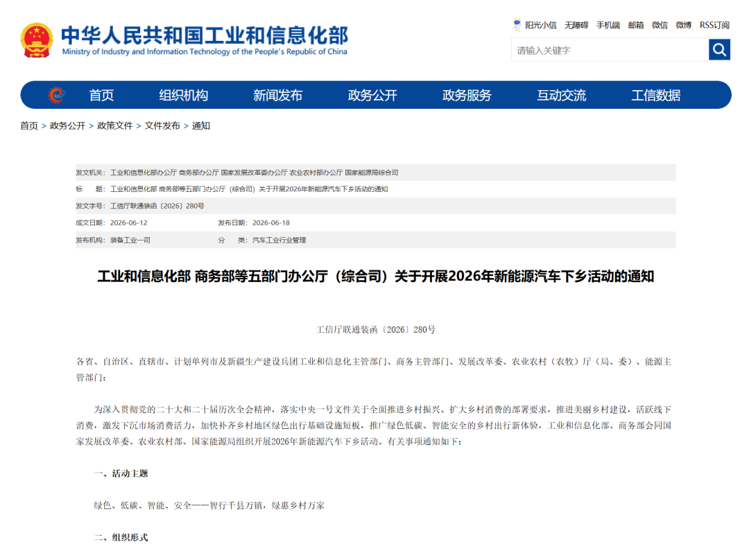Open the 互动交流 menu
The width and height of the screenshot is (749, 560).
(x=561, y=95)
